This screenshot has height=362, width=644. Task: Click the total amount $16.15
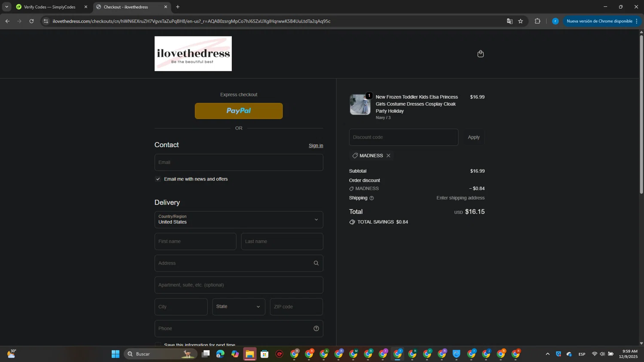tap(475, 212)
